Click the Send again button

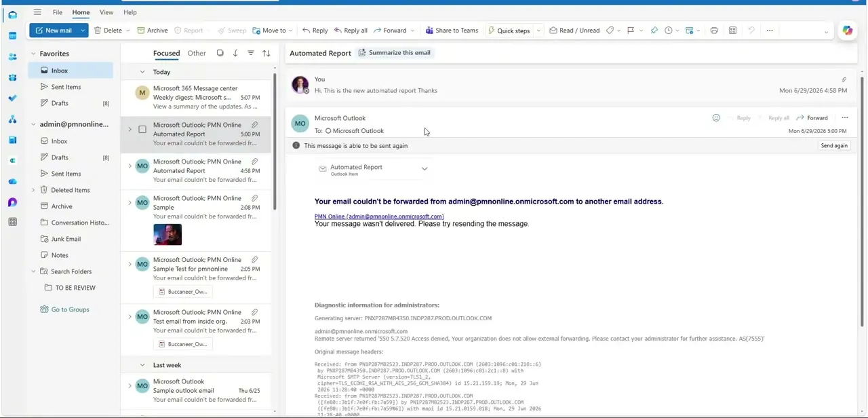[834, 146]
